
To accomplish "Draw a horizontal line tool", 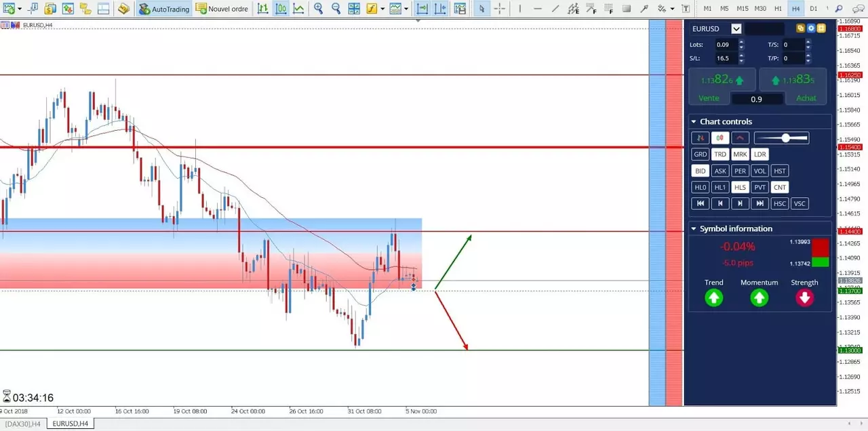I will (x=538, y=9).
